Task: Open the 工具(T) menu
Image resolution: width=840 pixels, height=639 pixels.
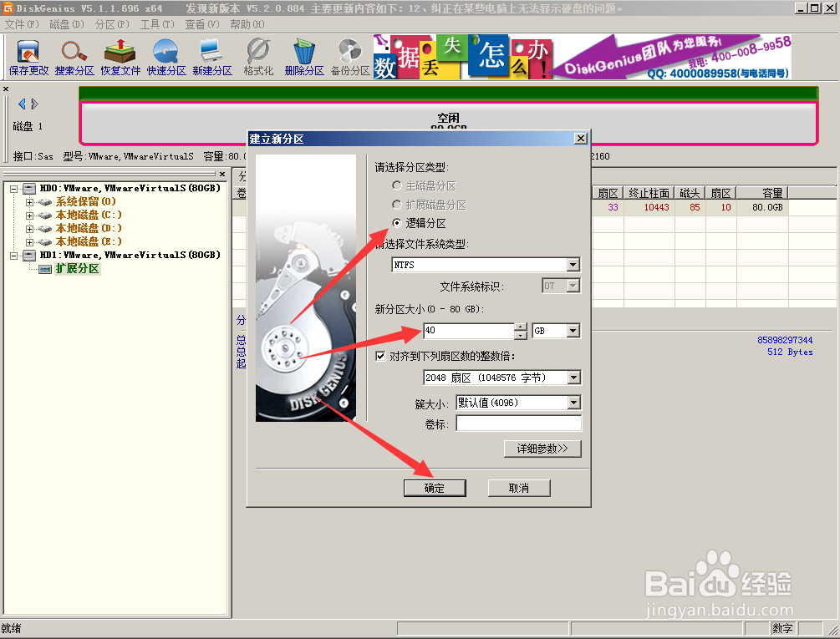Action: pyautogui.click(x=157, y=24)
